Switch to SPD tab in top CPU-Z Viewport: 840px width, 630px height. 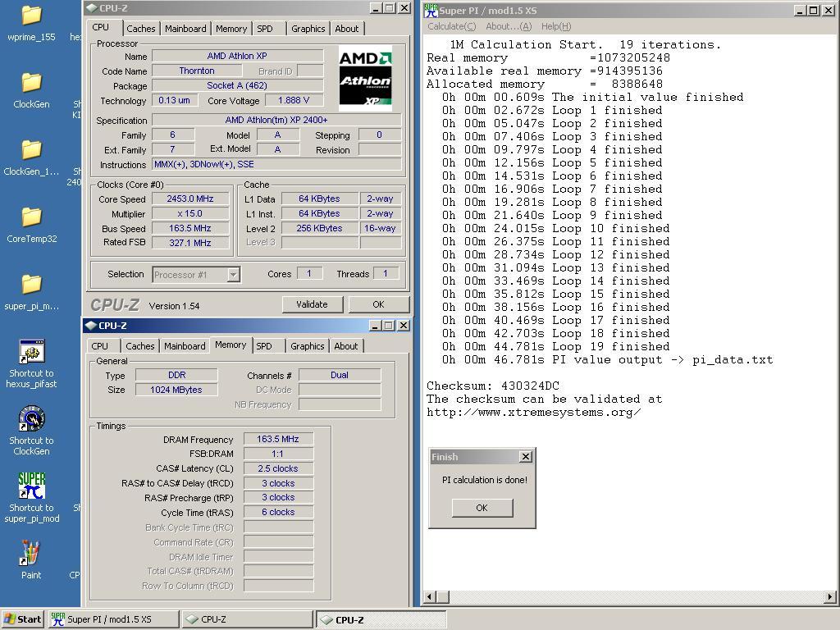(265, 29)
